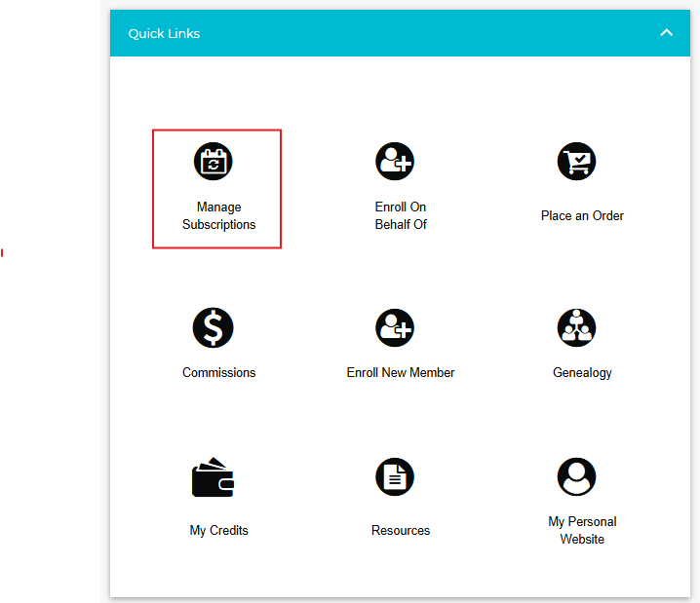Viewport: 700px width, 603px height.
Task: Open the Manage Subscriptions calendar icon
Action: tap(213, 162)
